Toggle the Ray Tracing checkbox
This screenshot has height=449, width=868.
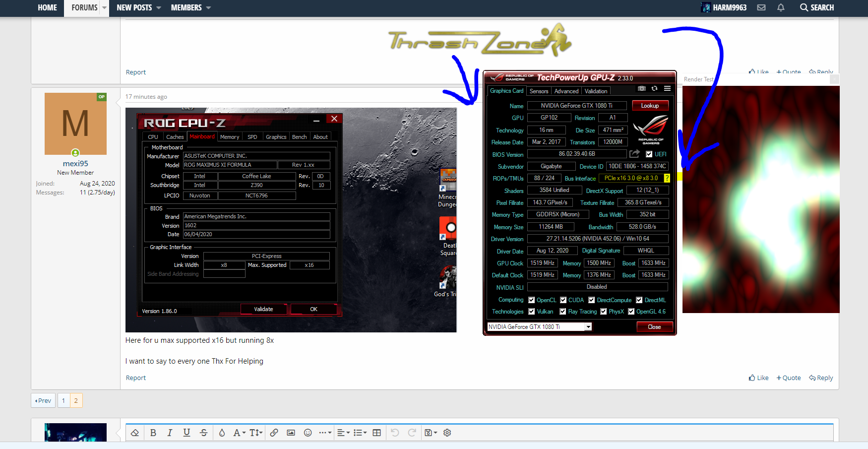click(x=563, y=312)
